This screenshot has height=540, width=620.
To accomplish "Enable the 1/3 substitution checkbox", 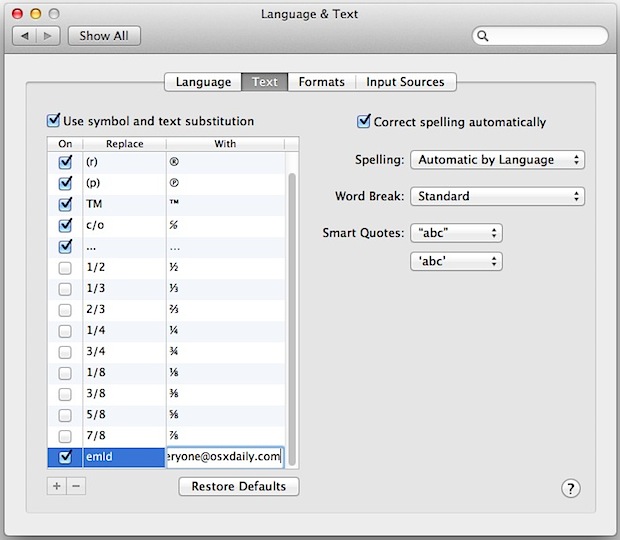I will coord(65,289).
